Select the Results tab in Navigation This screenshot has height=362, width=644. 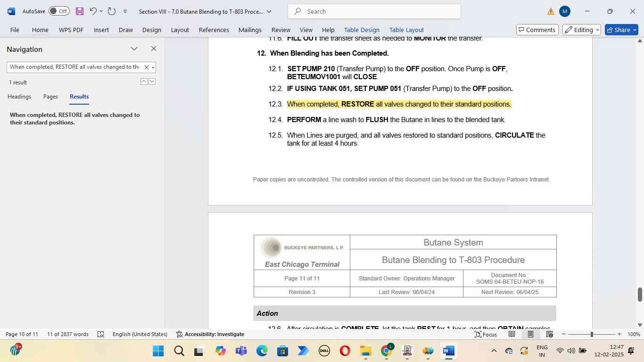pos(79,97)
